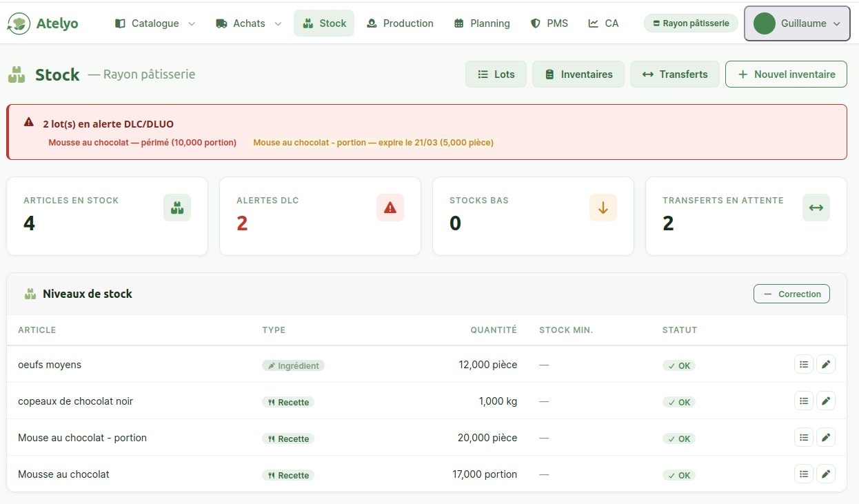Go to the Production section
The width and height of the screenshot is (859, 504).
pyautogui.click(x=400, y=23)
